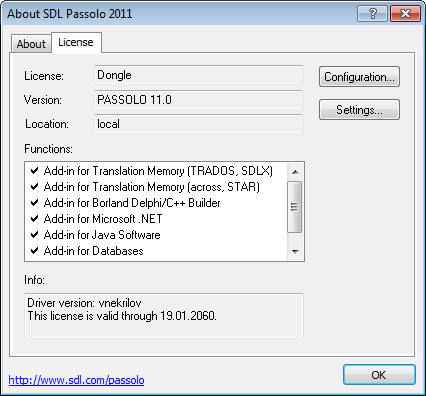Confirm with the OK button
Viewport: 426px width, 396px height.
point(379,375)
